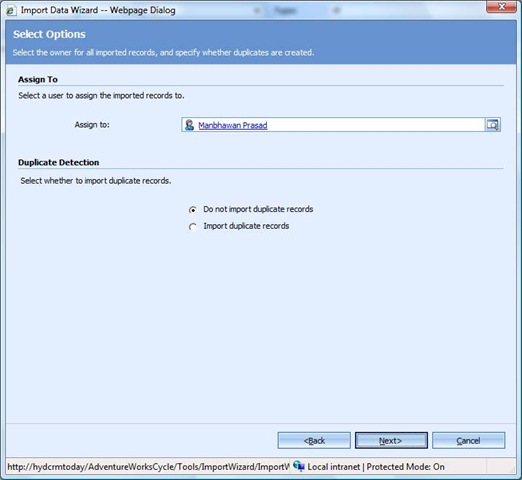Screen dimensions: 522x480
Task: Return with the Back button
Action: 314,440
